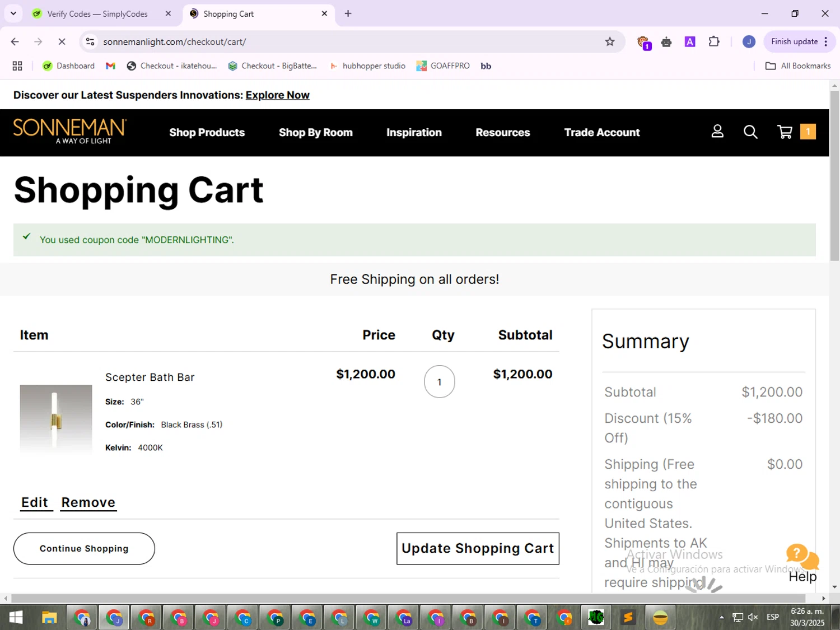
Task: Open the purple A extension icon
Action: (x=690, y=41)
